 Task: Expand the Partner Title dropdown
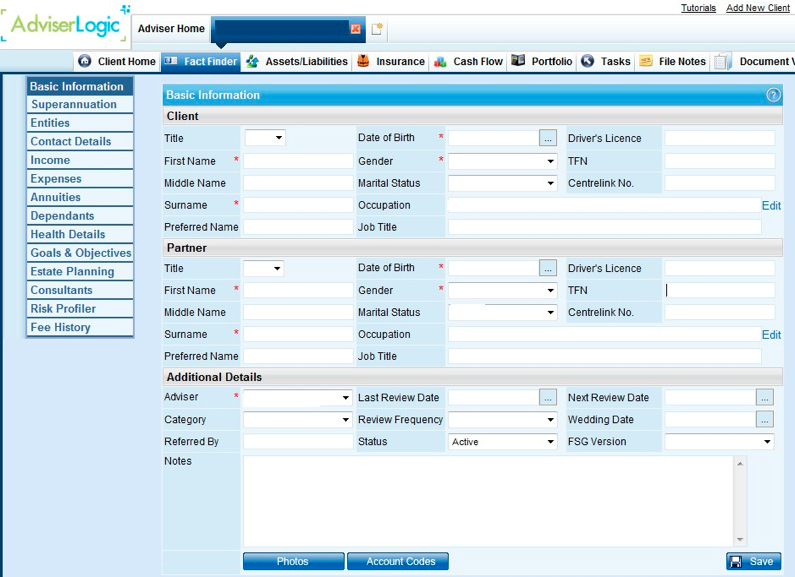pos(264,268)
